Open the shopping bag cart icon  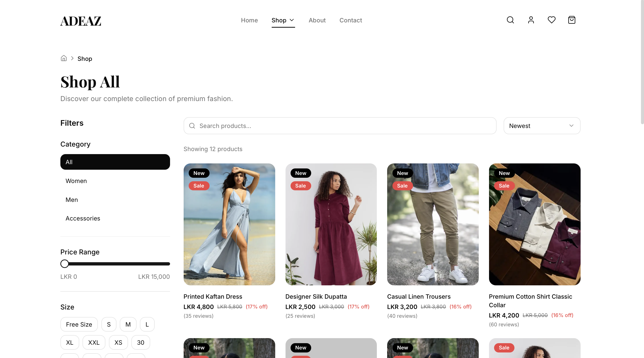572,20
